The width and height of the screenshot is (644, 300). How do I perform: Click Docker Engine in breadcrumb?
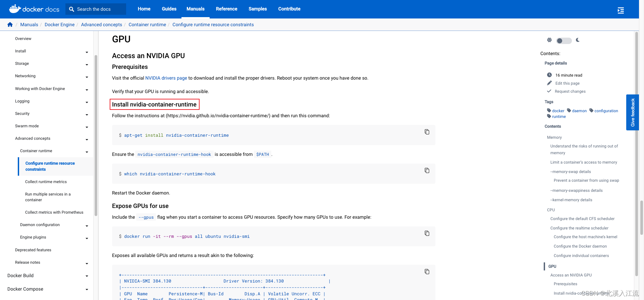point(59,25)
